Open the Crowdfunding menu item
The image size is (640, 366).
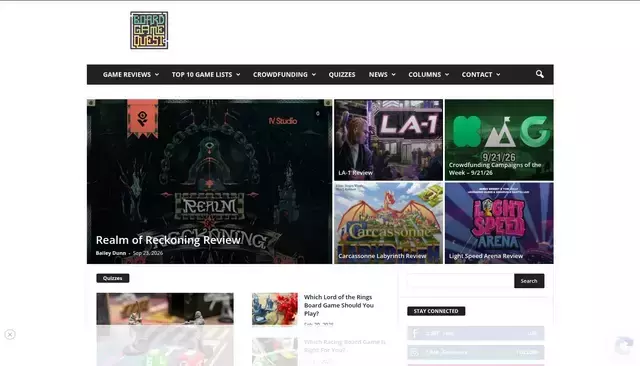pos(280,75)
